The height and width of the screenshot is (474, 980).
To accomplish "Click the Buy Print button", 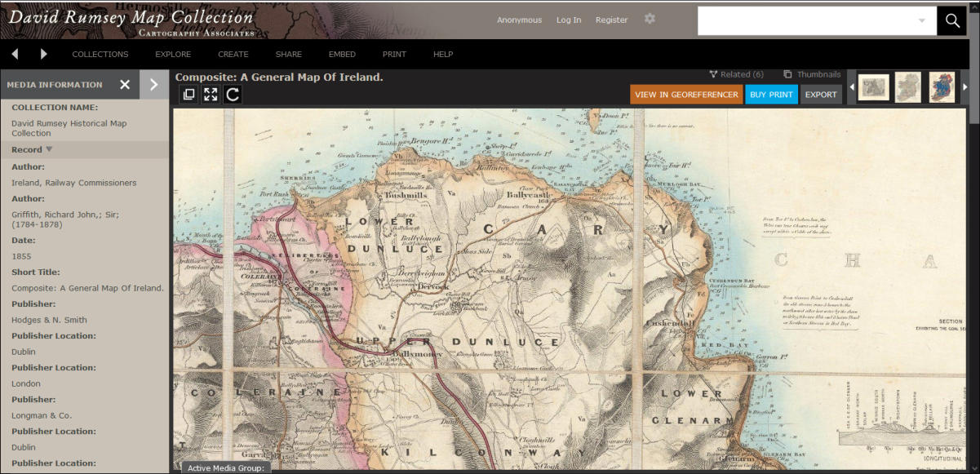I will [x=771, y=95].
